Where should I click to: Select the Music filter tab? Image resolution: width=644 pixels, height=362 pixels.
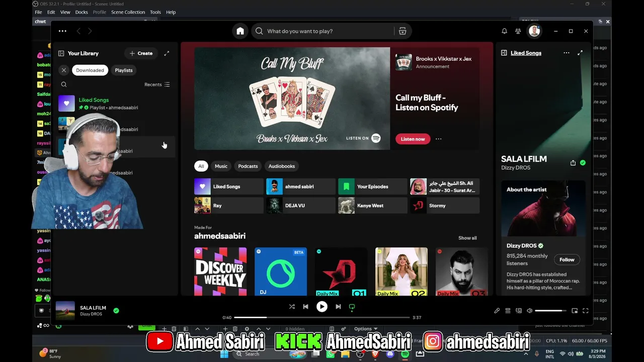(221, 166)
